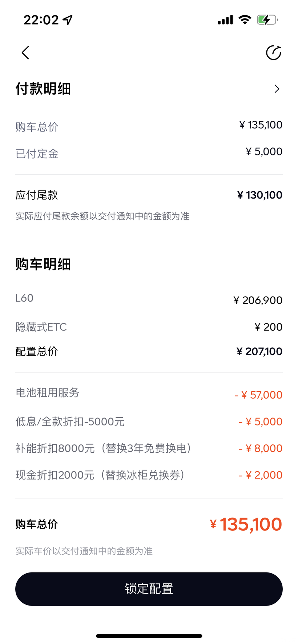Screen dimensions: 298x644
Task: Tap the circular refresh icon at top right
Action: click(273, 53)
